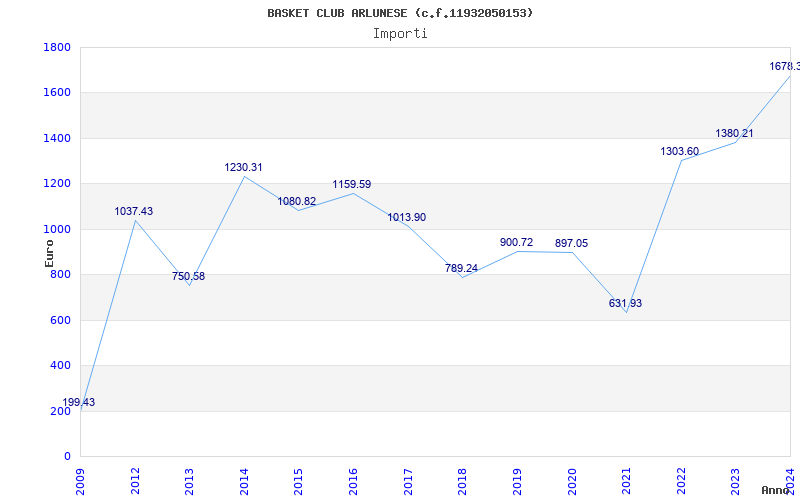800x500 pixels.
Task: Click the y-axis value 1000
Action: click(58, 229)
